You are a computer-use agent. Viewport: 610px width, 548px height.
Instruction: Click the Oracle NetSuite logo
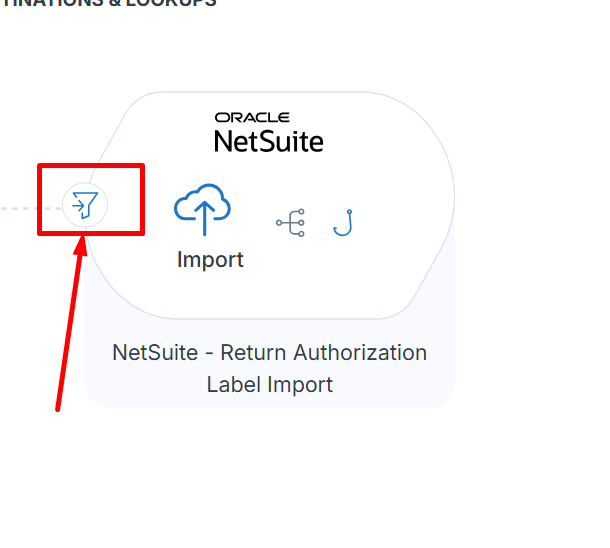pos(269,132)
